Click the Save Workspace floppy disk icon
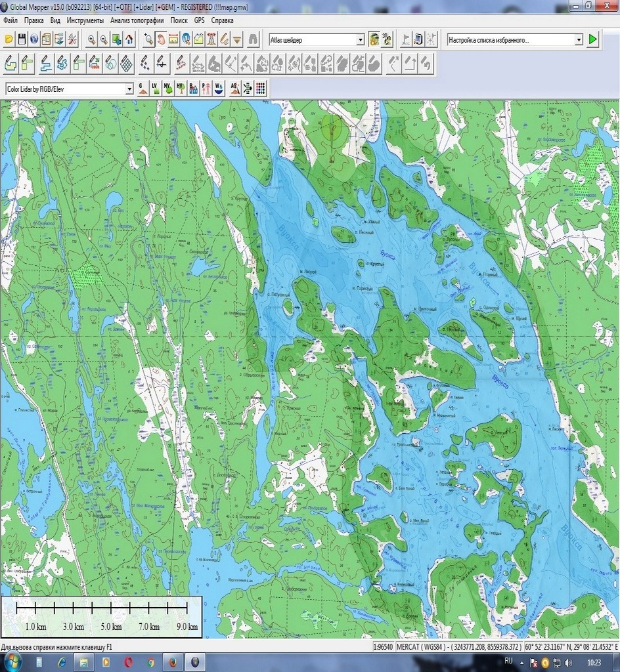The width and height of the screenshot is (620, 672). 22,39
